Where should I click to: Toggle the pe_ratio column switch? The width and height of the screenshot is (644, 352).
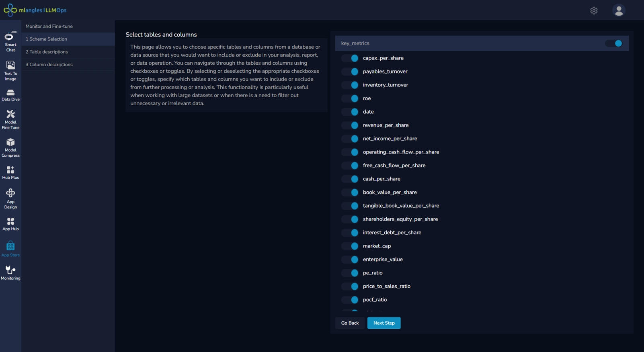(x=350, y=273)
